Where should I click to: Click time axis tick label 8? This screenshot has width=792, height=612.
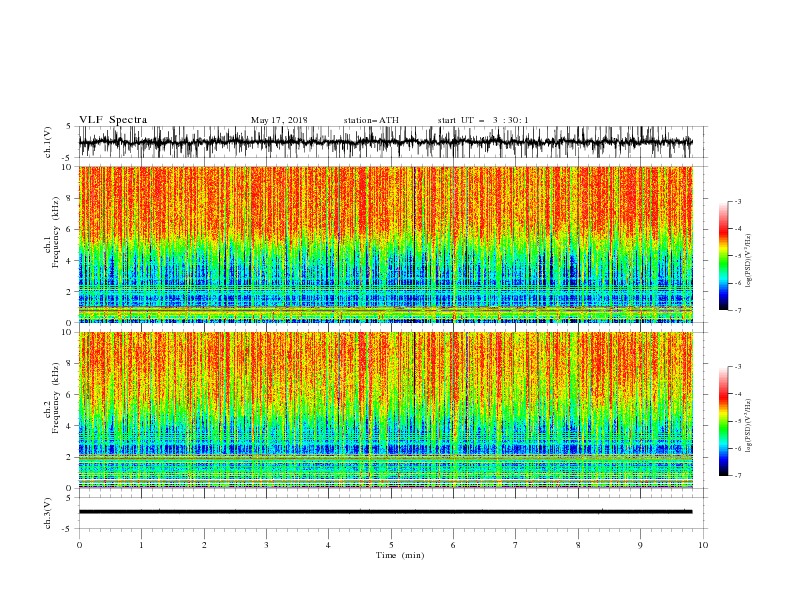(x=578, y=545)
